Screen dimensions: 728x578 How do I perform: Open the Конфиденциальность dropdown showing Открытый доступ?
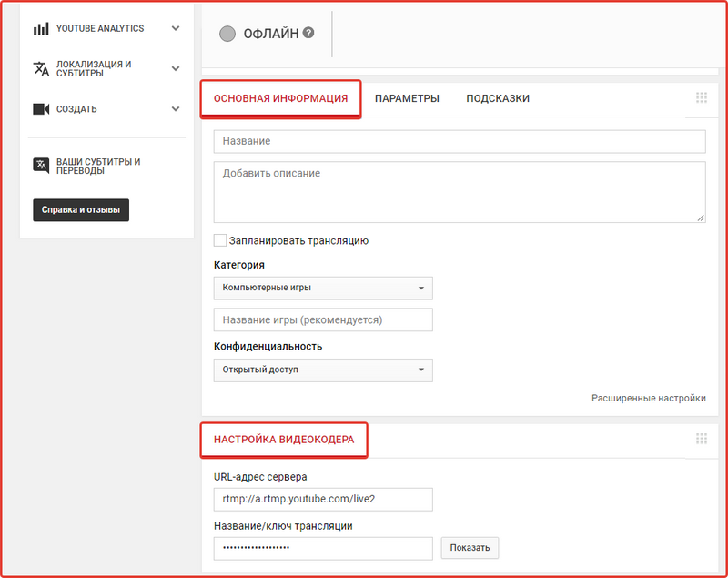(x=323, y=370)
